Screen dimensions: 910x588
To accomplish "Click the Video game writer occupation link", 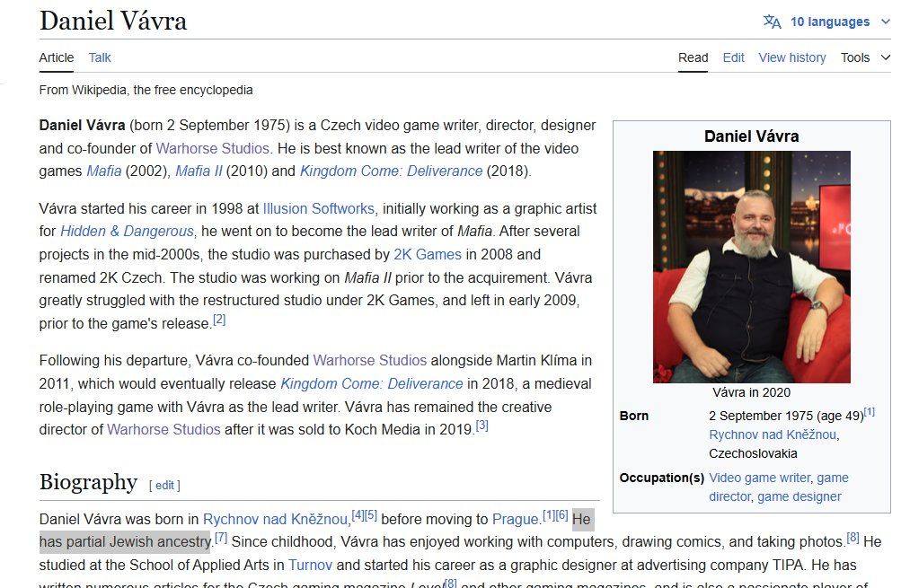I will tap(760, 478).
